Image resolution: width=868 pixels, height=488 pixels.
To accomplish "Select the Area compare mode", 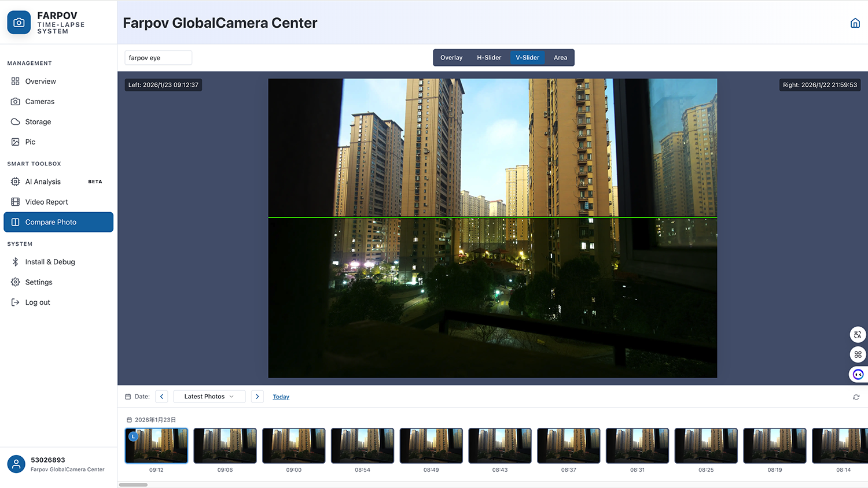I will [560, 58].
